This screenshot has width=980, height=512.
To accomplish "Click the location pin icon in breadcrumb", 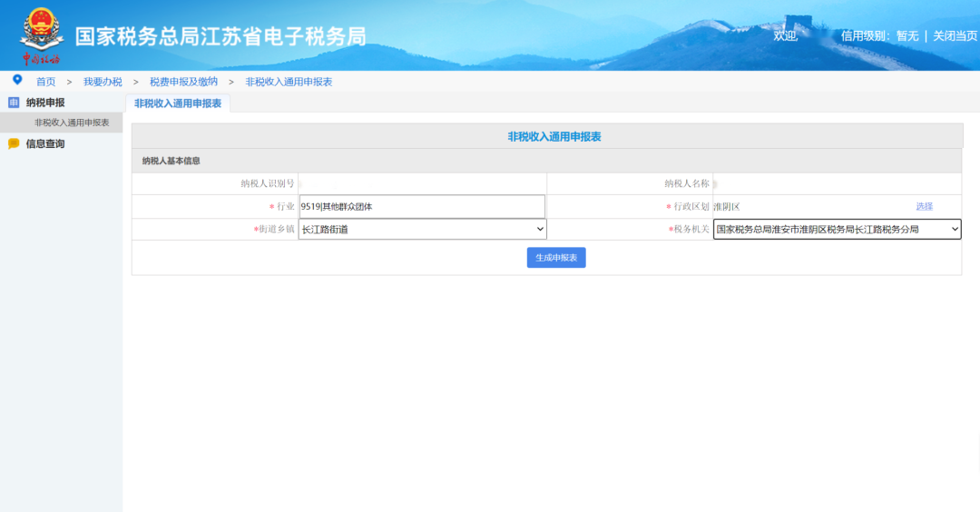I will pos(17,80).
